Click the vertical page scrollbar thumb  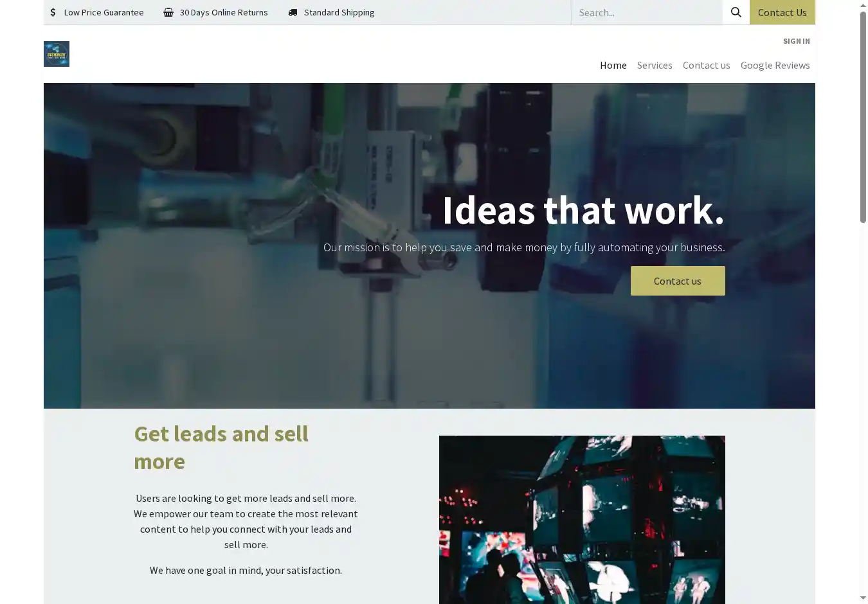863,117
